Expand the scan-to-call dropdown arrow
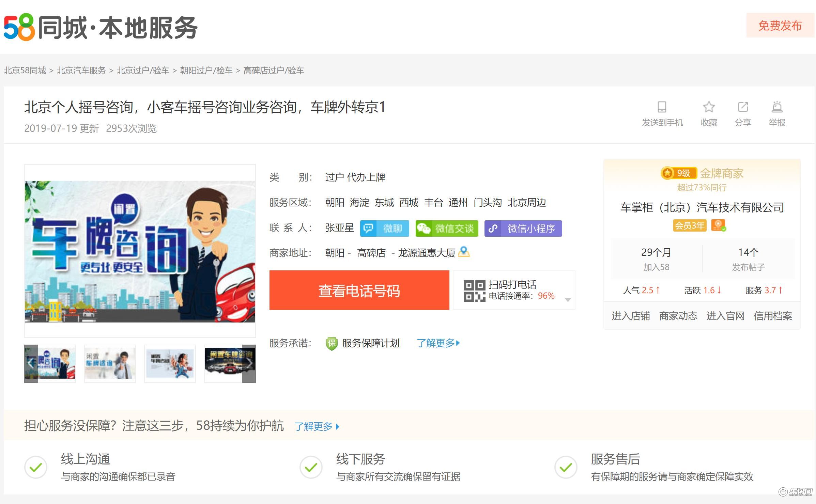 click(568, 300)
